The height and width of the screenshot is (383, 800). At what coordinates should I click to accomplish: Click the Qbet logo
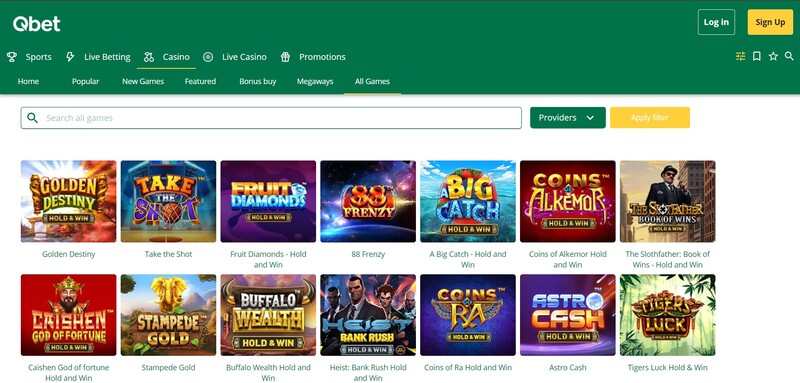36,23
